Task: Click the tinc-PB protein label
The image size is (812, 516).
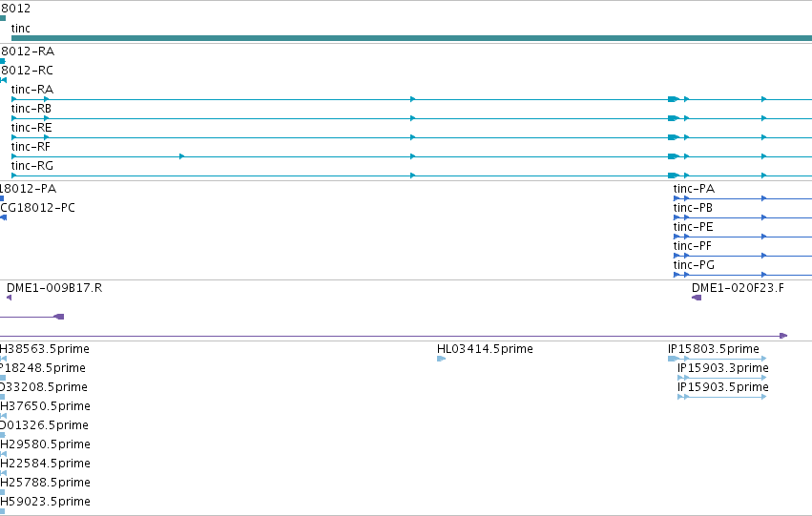Action: tap(693, 208)
